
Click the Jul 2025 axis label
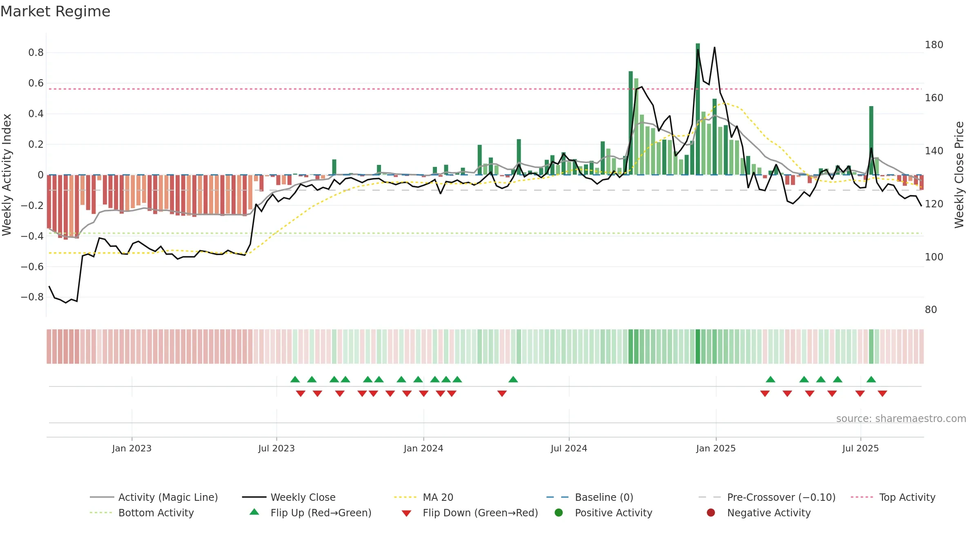coord(860,449)
